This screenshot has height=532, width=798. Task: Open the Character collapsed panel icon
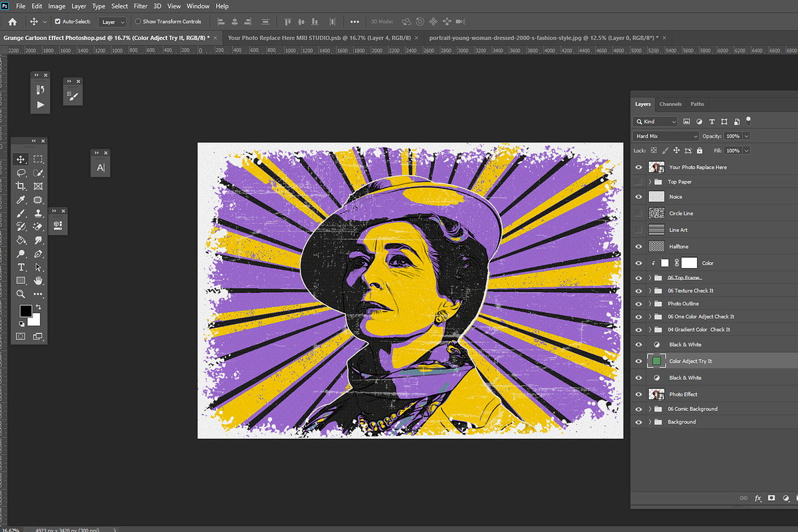100,168
